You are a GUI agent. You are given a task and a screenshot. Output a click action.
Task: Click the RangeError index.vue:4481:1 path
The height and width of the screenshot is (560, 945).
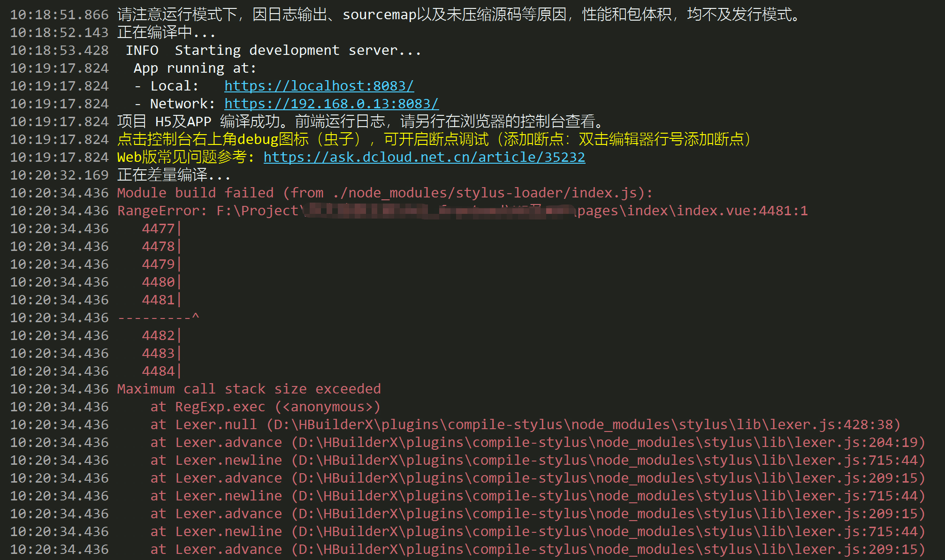pyautogui.click(x=693, y=211)
